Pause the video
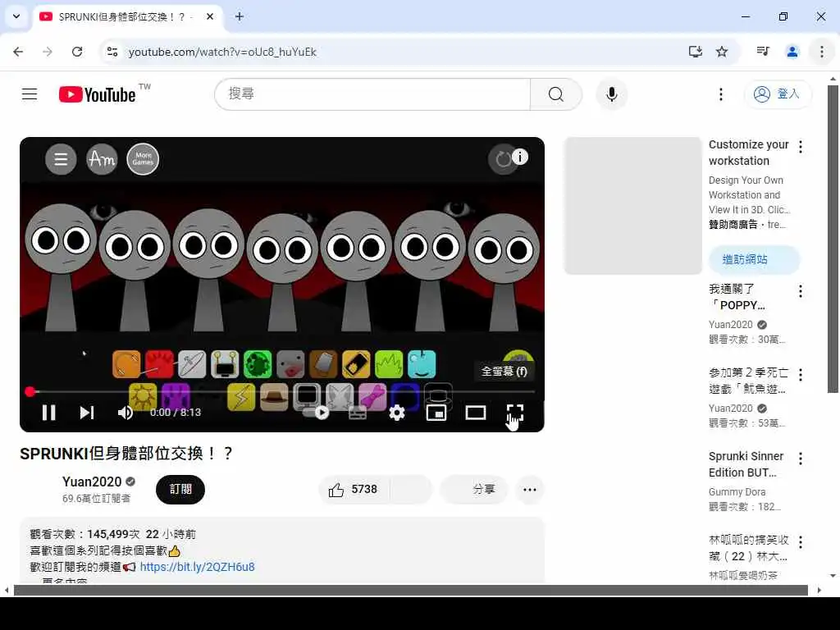Image resolution: width=840 pixels, height=630 pixels. point(48,413)
